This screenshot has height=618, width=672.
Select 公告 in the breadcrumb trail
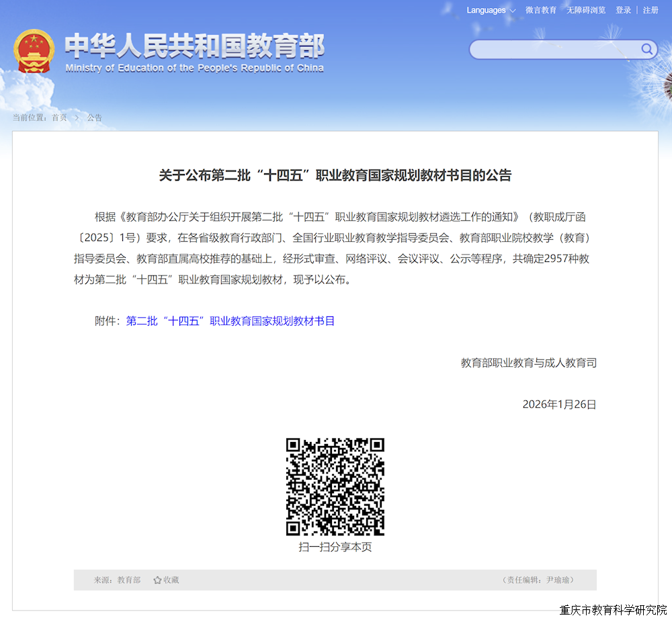(93, 118)
